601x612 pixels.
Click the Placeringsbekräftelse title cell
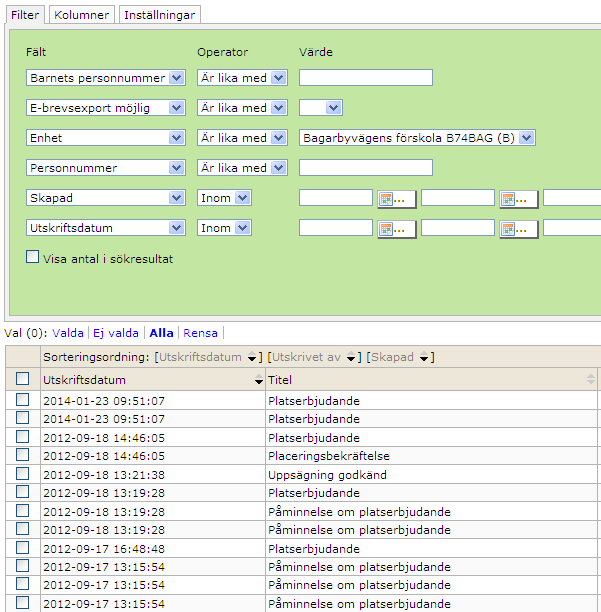point(431,456)
